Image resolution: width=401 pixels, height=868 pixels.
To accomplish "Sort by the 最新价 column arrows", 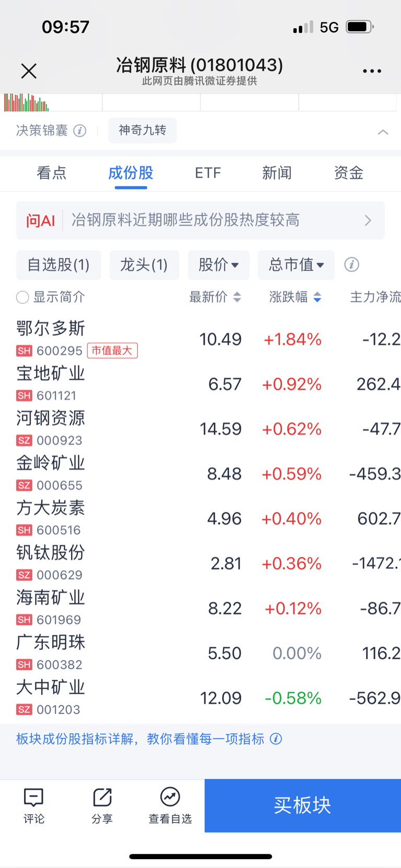I will [237, 298].
